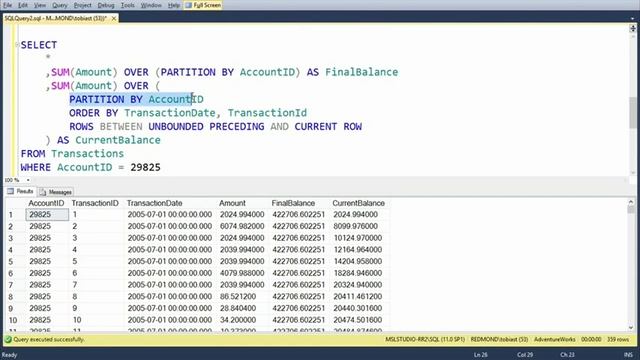This screenshot has height=360, width=640.
Task: Click the UNBOUNDED keyword in the query
Action: coord(176,127)
